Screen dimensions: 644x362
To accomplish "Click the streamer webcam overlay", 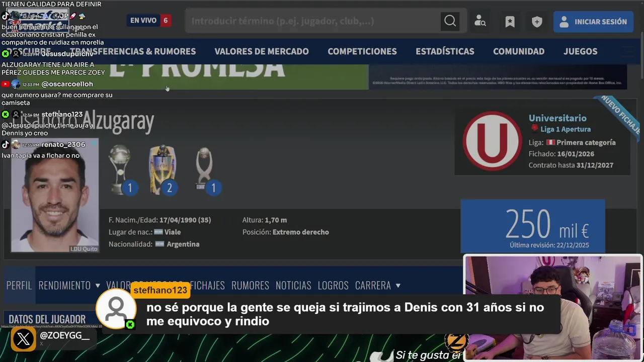I will click(553, 308).
